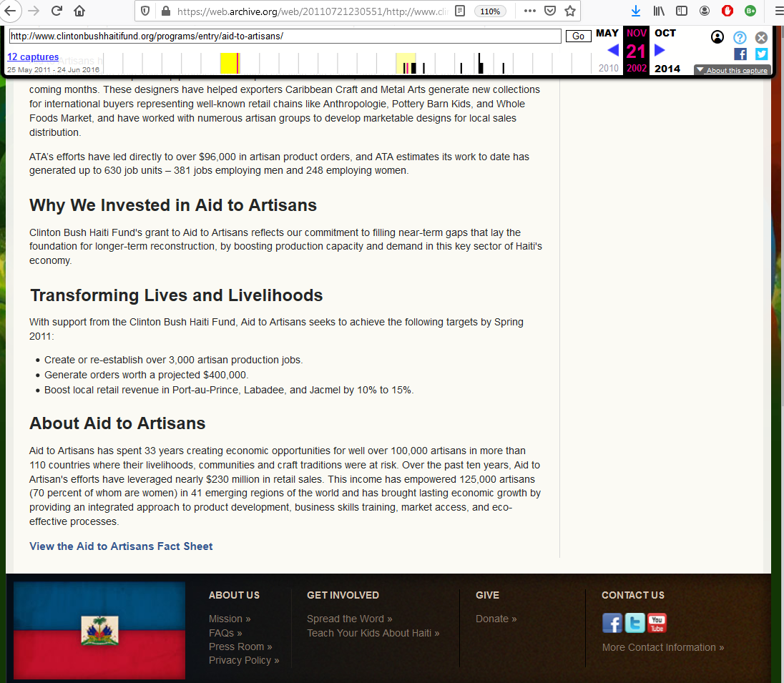784x683 pixels.
Task: Click the red Opera-style extension icon
Action: coord(727,11)
